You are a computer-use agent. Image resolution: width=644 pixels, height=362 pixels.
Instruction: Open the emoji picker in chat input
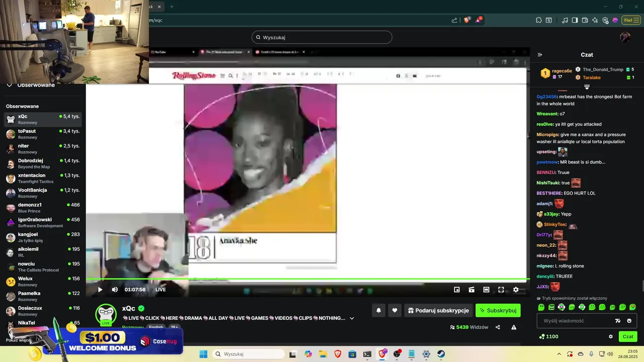[x=629, y=321]
